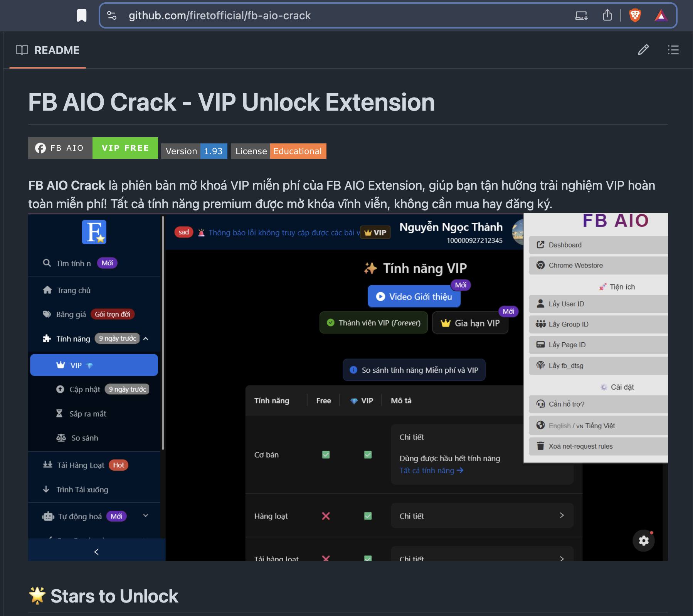Expand the Tính năng sidebar chevron
The height and width of the screenshot is (616, 693).
[146, 339]
